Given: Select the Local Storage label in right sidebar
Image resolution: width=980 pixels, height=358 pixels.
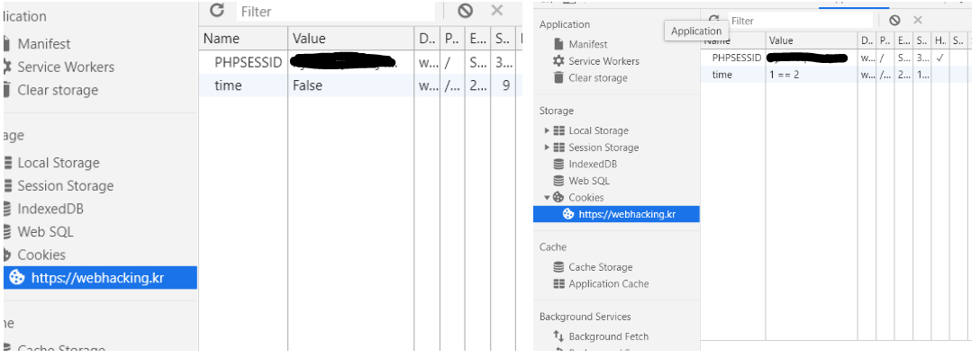Looking at the screenshot, I should pos(599,131).
